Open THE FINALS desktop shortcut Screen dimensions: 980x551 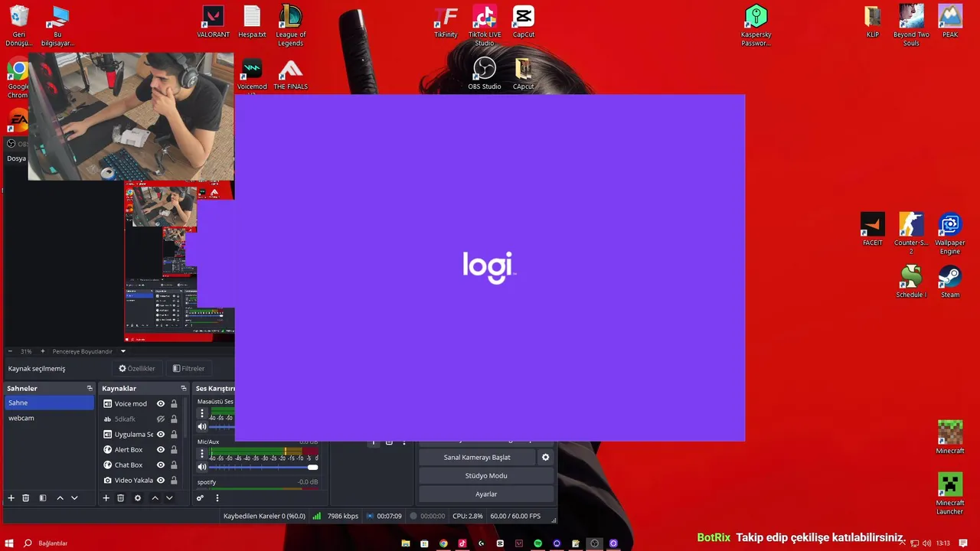tap(291, 73)
